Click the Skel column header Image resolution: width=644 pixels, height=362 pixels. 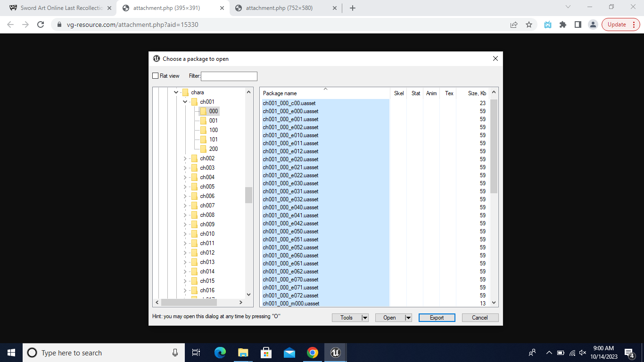399,93
